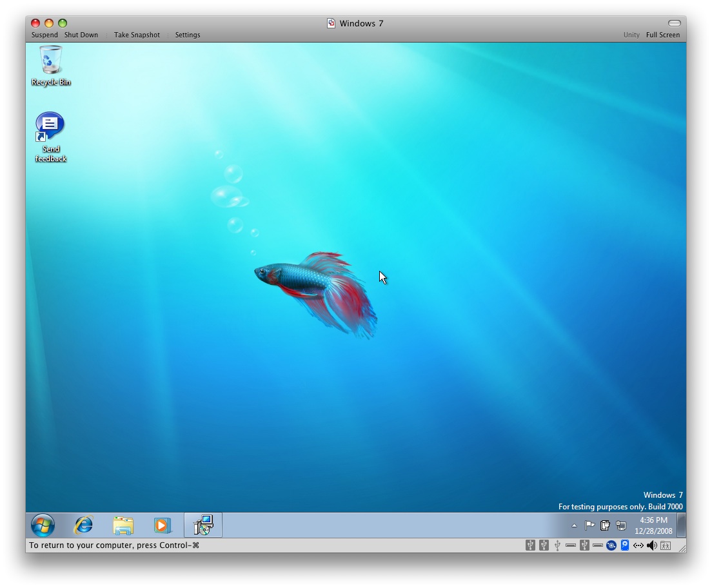The height and width of the screenshot is (588, 712).
Task: Select the Recycle Bin desktop icon
Action: 51,66
